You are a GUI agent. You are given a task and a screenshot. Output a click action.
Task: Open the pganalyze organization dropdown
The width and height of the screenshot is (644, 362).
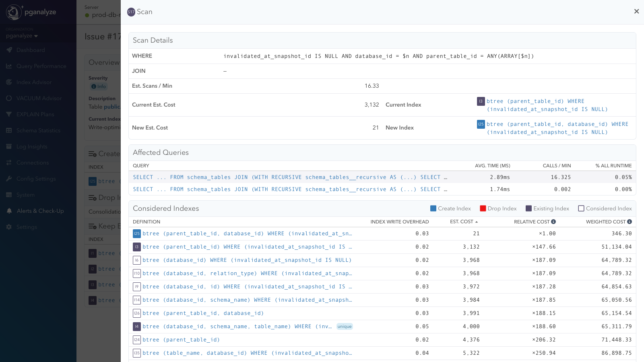(x=22, y=36)
